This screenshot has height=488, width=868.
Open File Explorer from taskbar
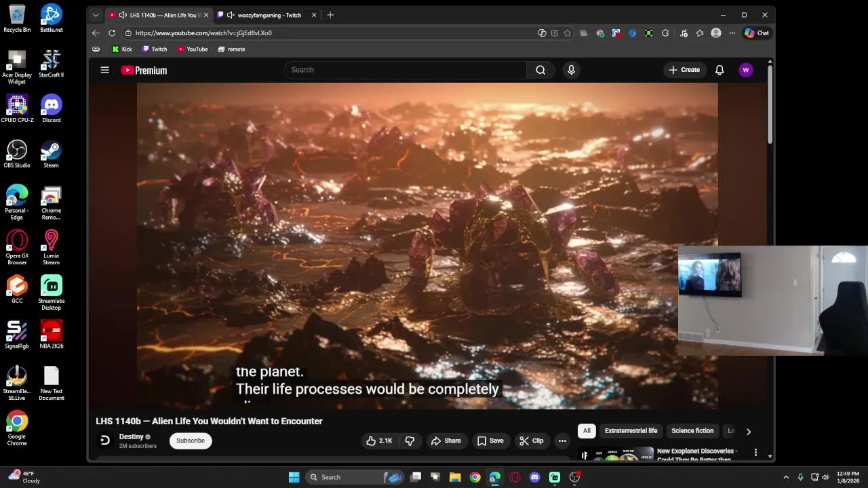point(455,477)
